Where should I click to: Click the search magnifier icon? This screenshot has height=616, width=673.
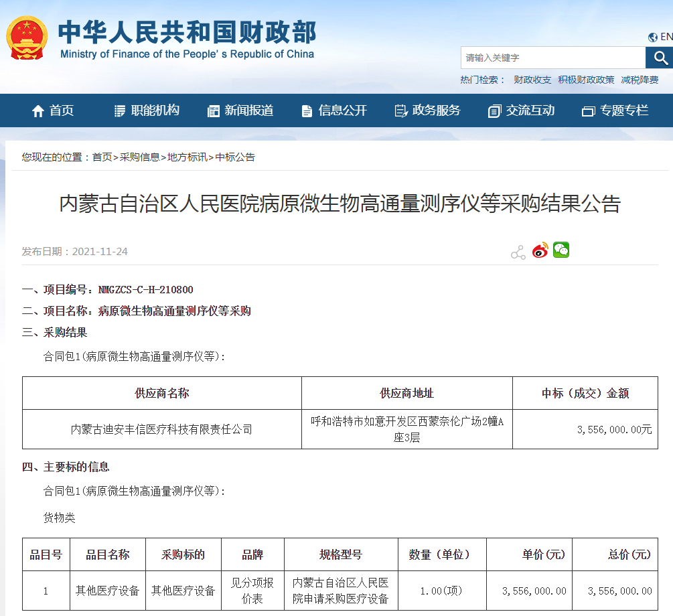660,58
